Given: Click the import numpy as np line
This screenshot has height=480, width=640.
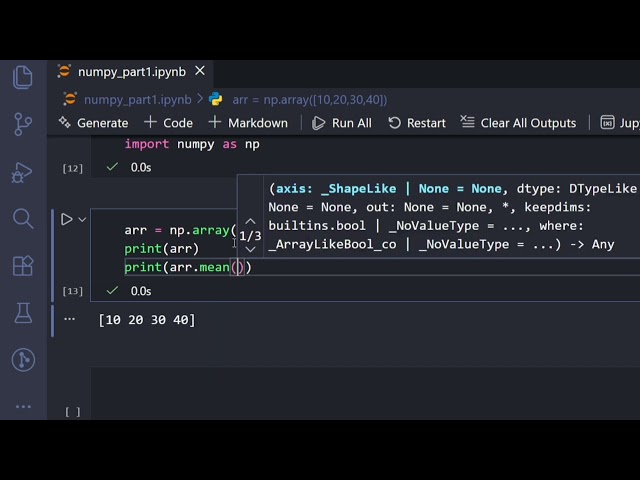Looking at the screenshot, I should [x=192, y=144].
